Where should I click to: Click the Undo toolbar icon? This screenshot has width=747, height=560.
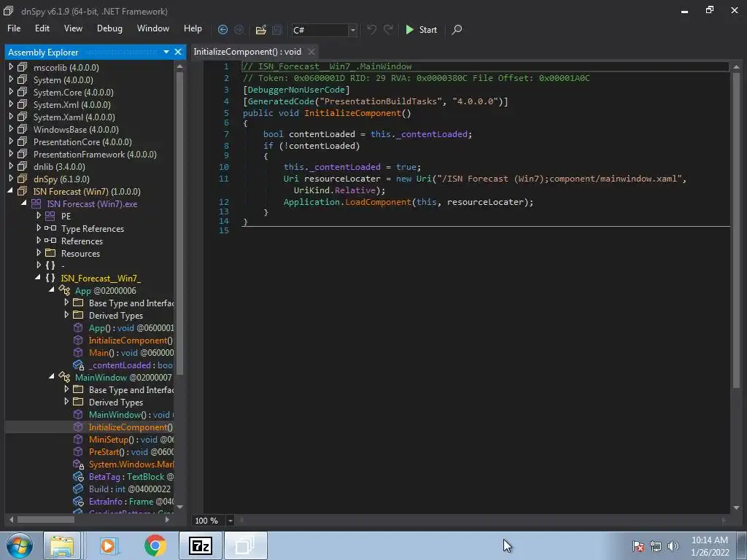371,29
